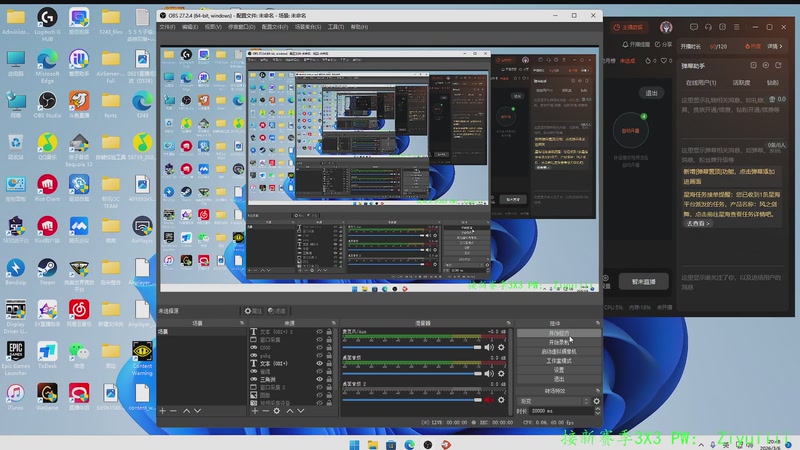Click 开始推流 button in OBS controls
The width and height of the screenshot is (800, 450).
coord(559,333)
